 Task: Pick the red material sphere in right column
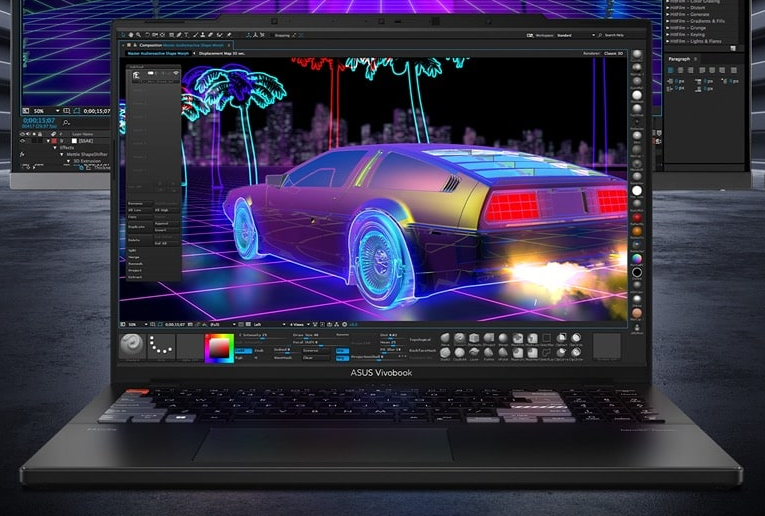tap(637, 218)
